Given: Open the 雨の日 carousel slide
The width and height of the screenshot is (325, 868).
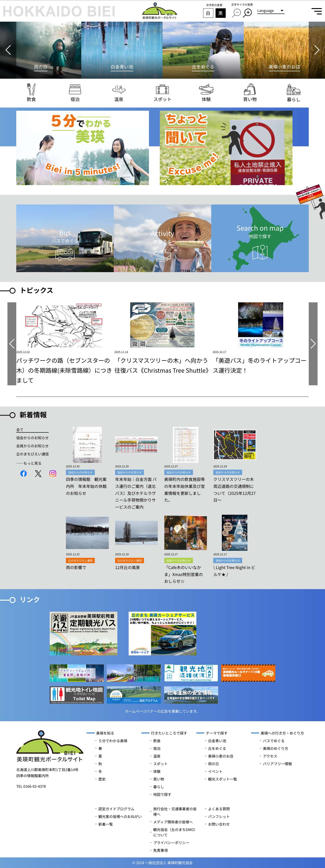Looking at the screenshot, I should 49,50.
